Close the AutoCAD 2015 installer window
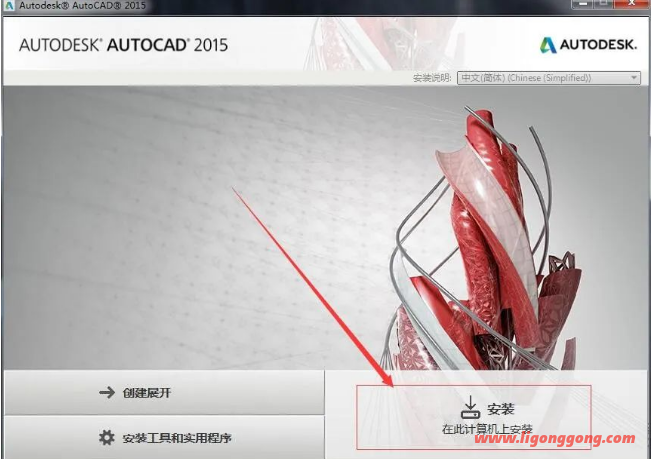The width and height of the screenshot is (651, 459). pos(631,4)
